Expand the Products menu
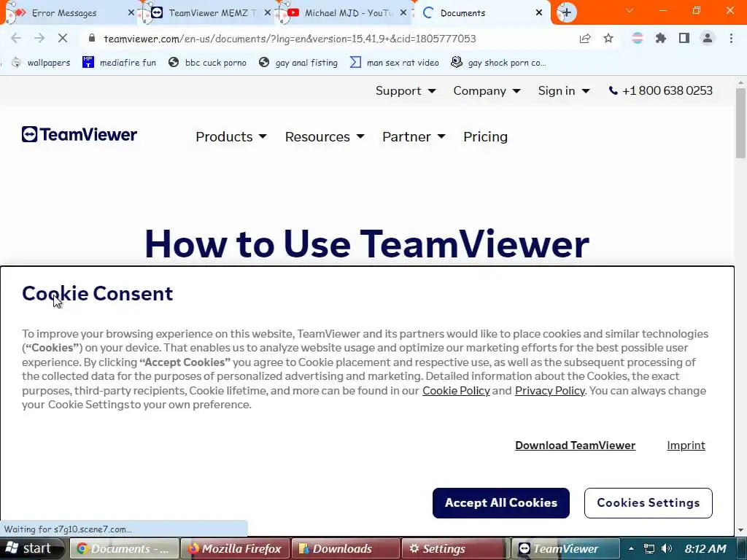Image resolution: width=747 pixels, height=560 pixels. 231,136
